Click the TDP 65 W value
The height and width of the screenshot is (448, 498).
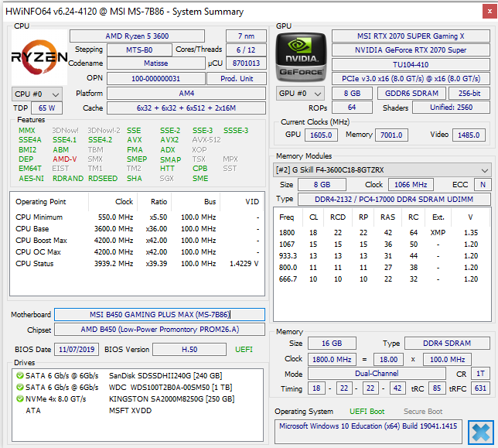click(46, 108)
